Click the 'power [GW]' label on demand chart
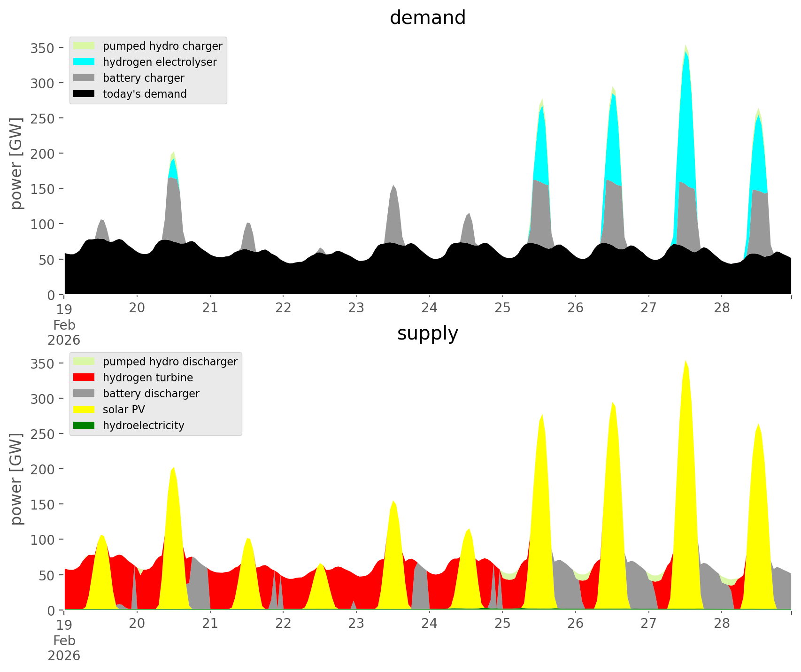This screenshot has height=672, width=801. click(16, 163)
